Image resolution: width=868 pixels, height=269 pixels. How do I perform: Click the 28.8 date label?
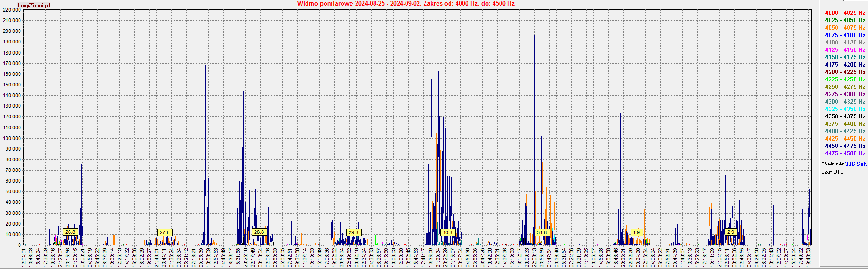point(259,232)
